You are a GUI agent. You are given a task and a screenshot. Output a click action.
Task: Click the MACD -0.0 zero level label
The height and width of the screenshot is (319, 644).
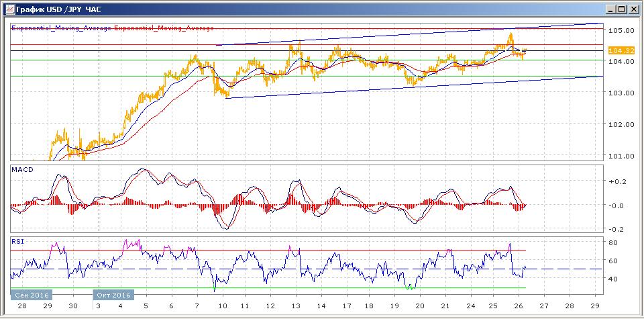pyautogui.click(x=614, y=205)
